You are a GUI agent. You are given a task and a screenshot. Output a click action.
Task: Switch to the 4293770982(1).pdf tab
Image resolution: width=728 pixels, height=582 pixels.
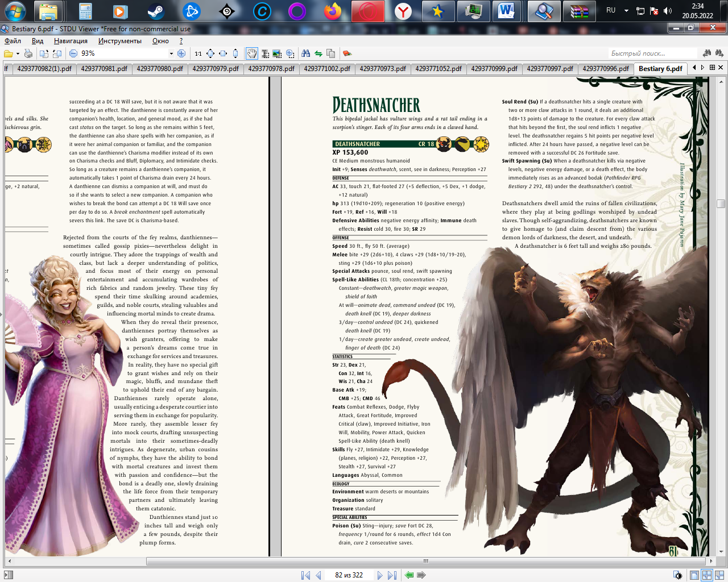click(x=44, y=69)
